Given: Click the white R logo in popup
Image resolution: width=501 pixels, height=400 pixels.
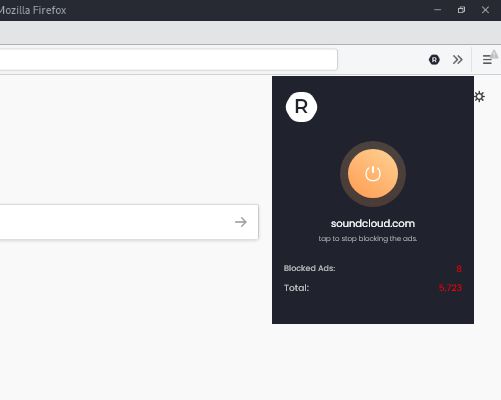Looking at the screenshot, I should coord(301,107).
